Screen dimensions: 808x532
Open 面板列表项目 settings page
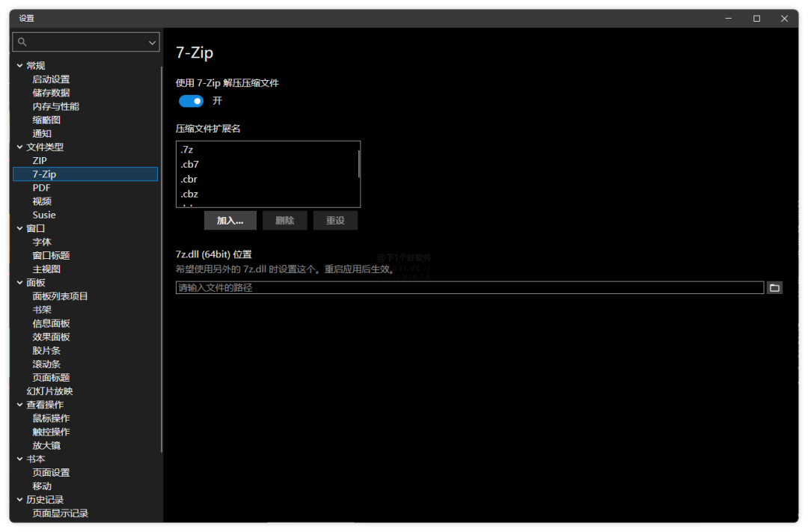click(61, 296)
